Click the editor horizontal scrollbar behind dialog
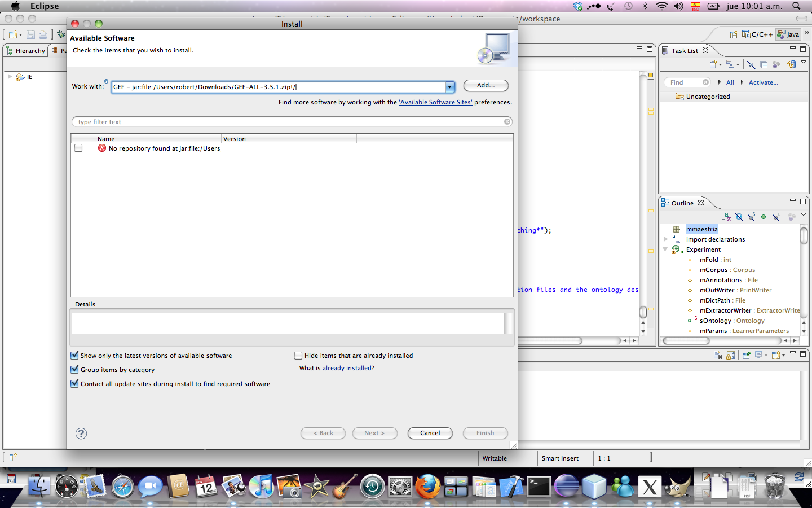The height and width of the screenshot is (508, 812). coord(550,340)
